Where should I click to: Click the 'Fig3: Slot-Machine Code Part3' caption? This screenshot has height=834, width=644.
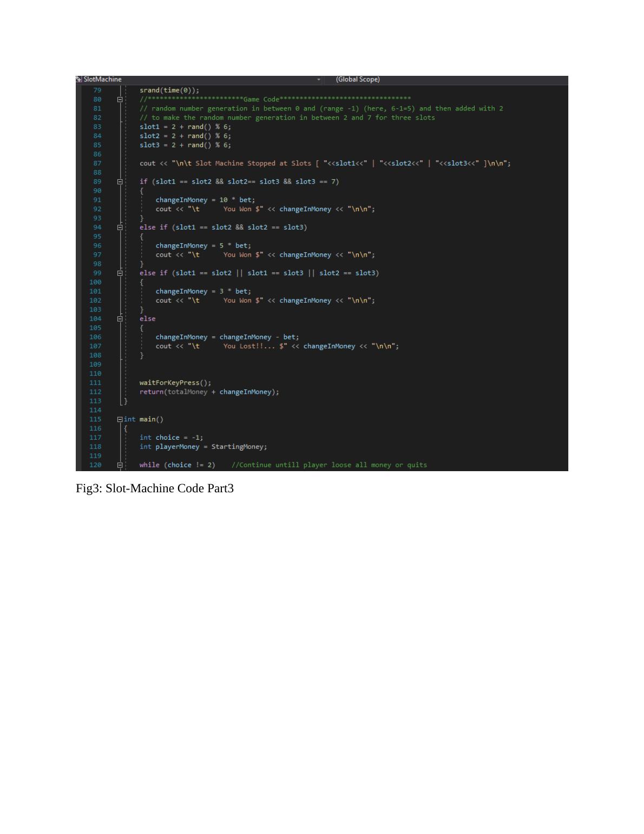[x=155, y=488]
